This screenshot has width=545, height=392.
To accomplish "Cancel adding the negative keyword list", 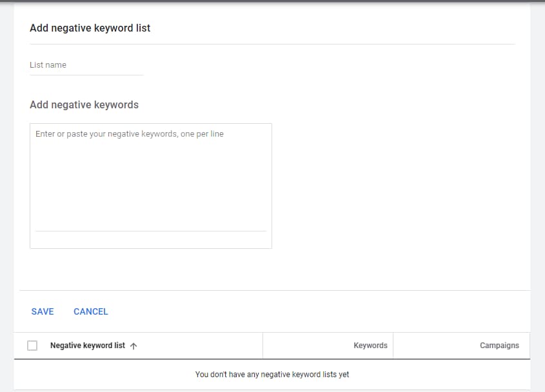I will coord(91,311).
